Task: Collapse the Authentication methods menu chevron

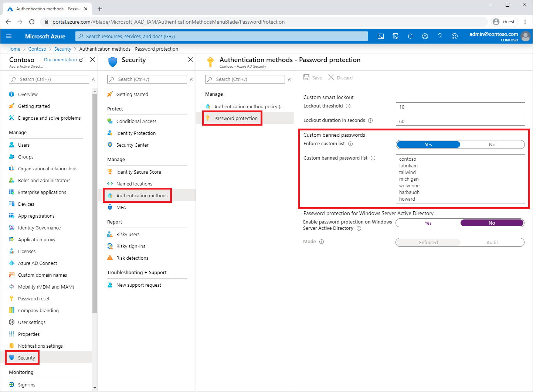Action: click(289, 79)
